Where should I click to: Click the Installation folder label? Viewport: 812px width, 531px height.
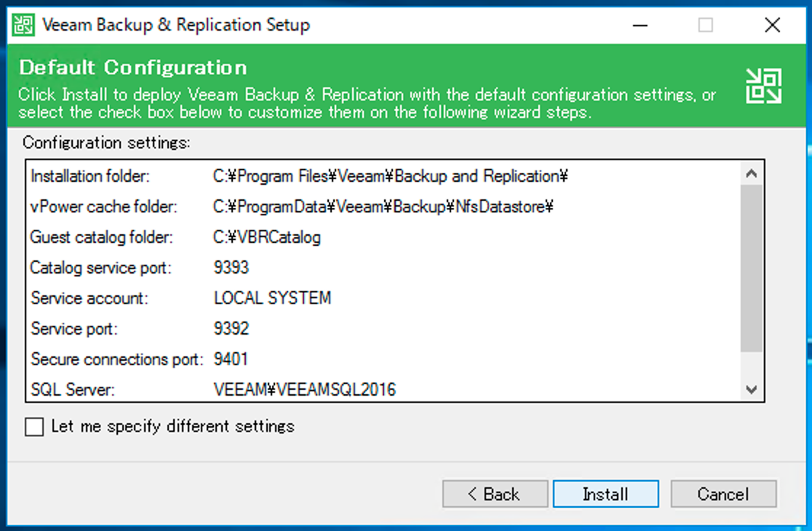(90, 177)
